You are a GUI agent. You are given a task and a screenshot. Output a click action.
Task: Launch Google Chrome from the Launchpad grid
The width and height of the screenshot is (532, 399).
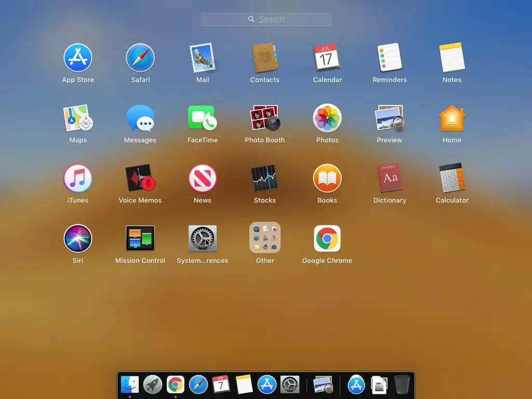327,238
